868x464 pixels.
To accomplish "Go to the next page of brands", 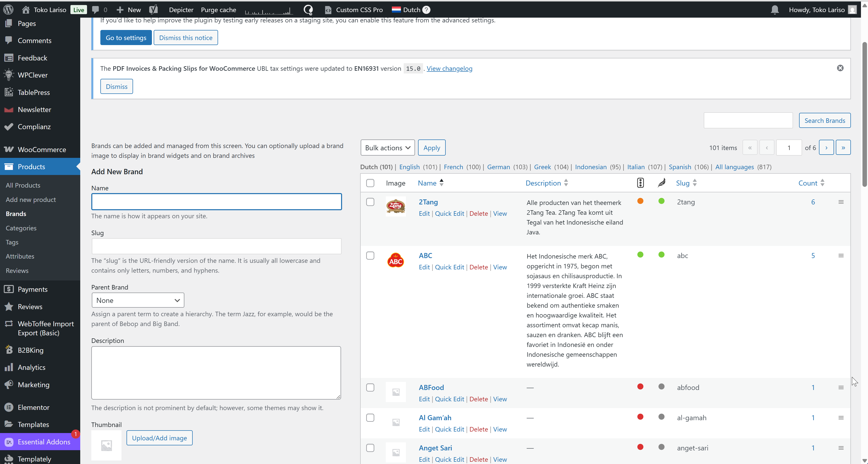I will tap(826, 147).
